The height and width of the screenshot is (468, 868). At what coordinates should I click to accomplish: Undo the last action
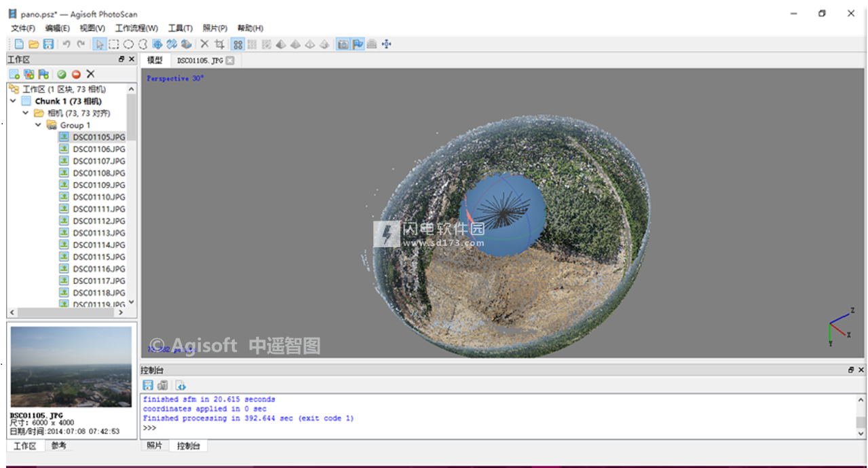67,44
